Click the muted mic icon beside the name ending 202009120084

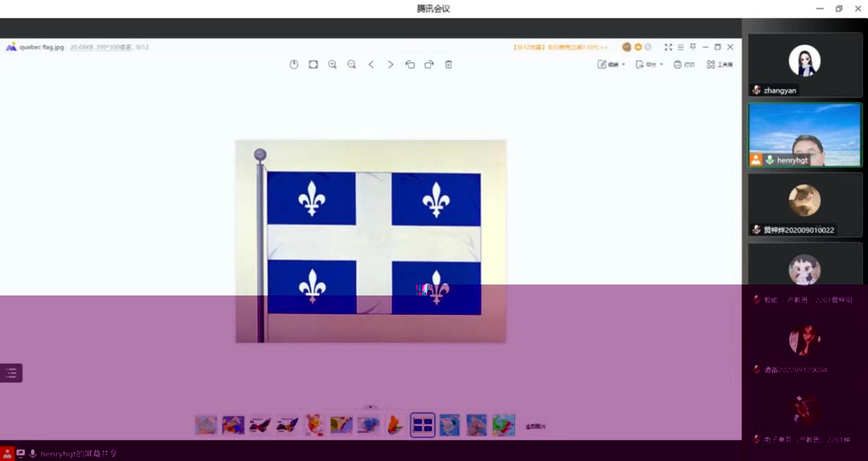(x=756, y=369)
